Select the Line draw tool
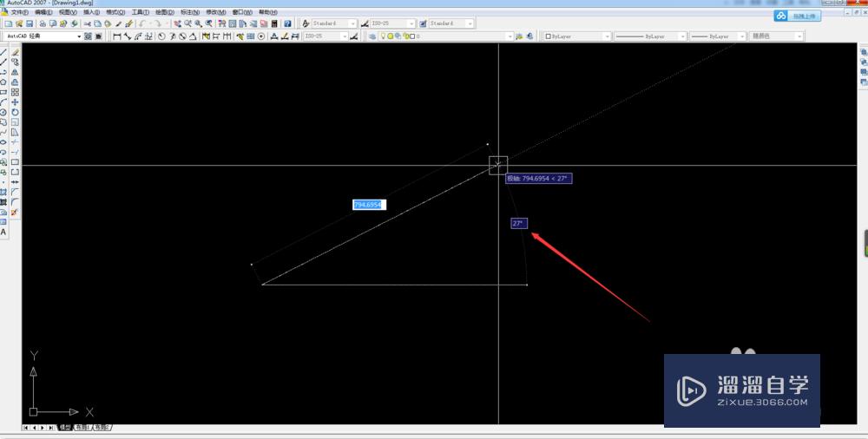This screenshot has width=868, height=439. point(3,51)
